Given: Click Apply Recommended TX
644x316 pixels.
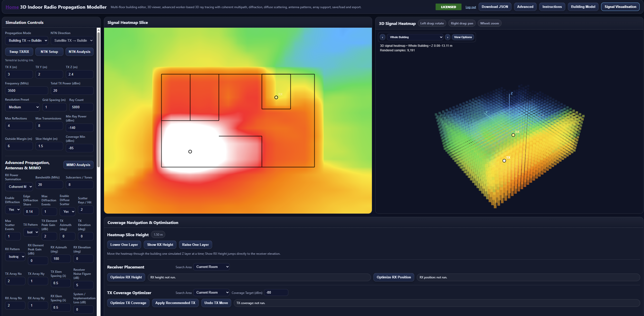Looking at the screenshot, I should coord(175,303).
